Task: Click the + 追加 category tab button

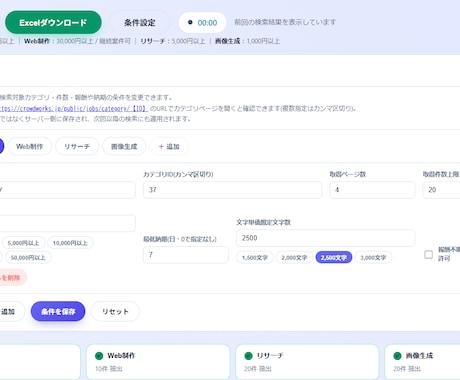Action: pyautogui.click(x=169, y=146)
